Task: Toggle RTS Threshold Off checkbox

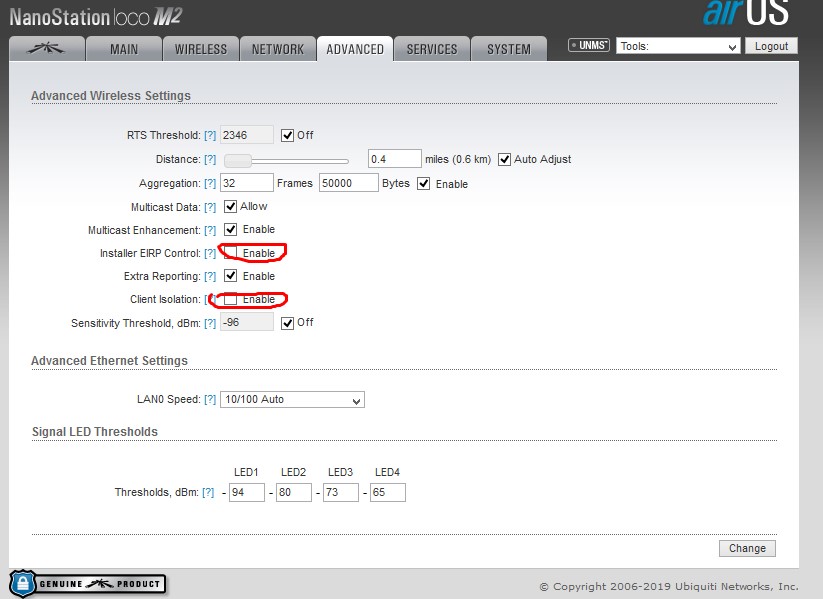Action: tap(287, 135)
